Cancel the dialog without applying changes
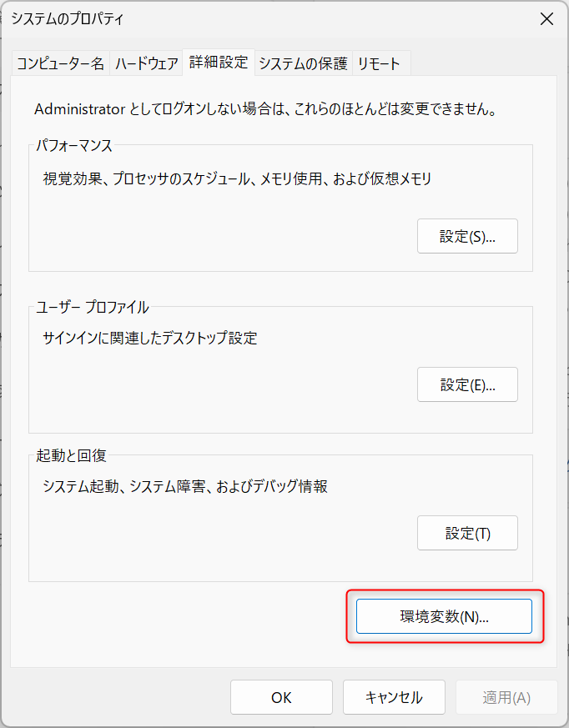The width and height of the screenshot is (569, 728). [394, 697]
